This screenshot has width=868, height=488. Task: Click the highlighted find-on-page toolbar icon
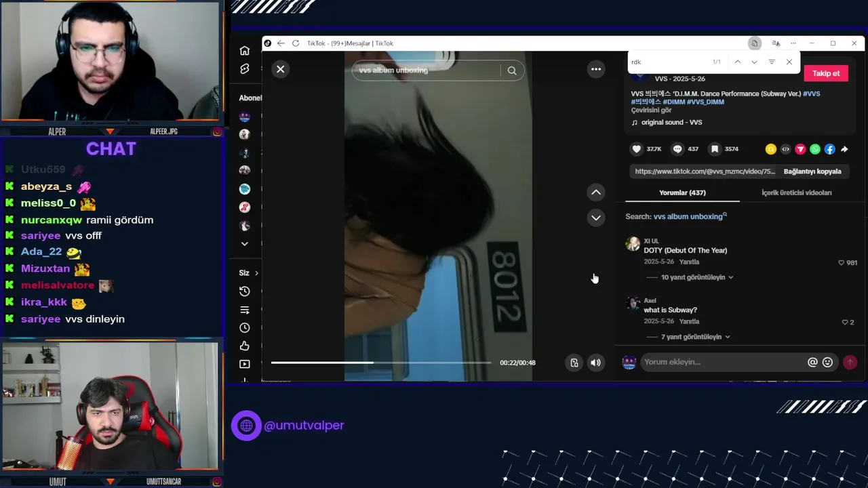754,43
